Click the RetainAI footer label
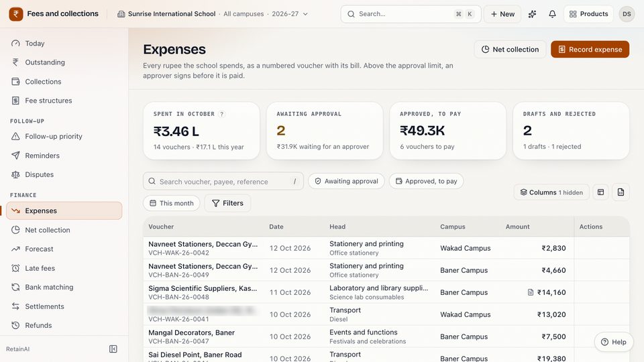644x362 pixels. click(17, 349)
